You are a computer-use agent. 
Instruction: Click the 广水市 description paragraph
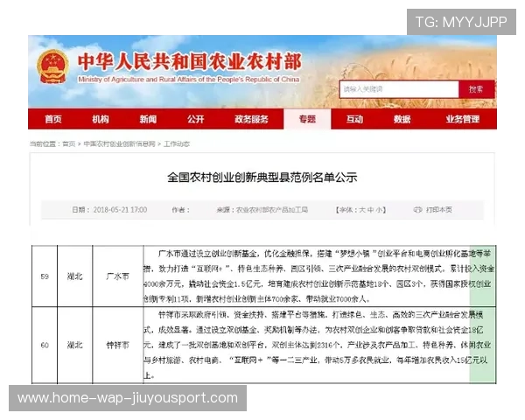319,276
